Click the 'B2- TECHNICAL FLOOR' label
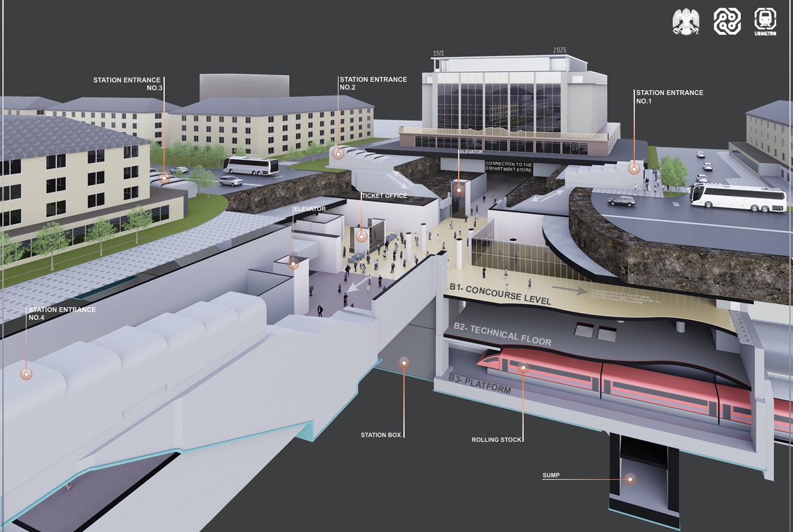The height and width of the screenshot is (532, 793). coord(502,334)
